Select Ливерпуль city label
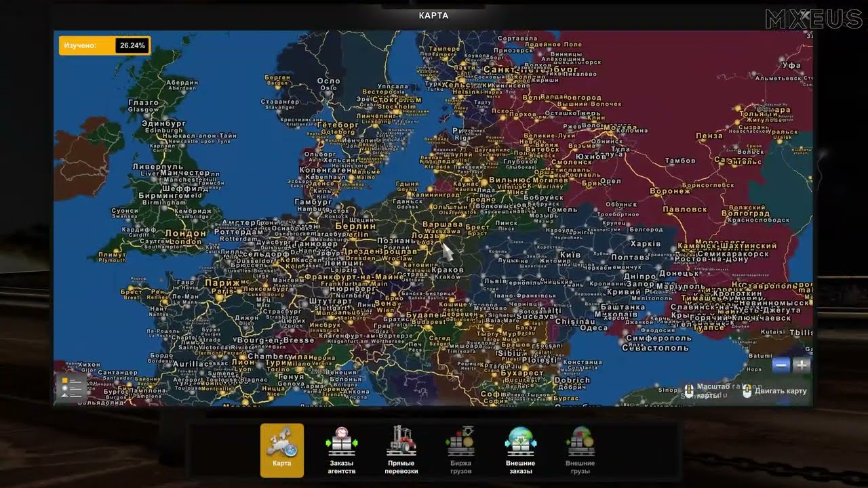 point(157,166)
